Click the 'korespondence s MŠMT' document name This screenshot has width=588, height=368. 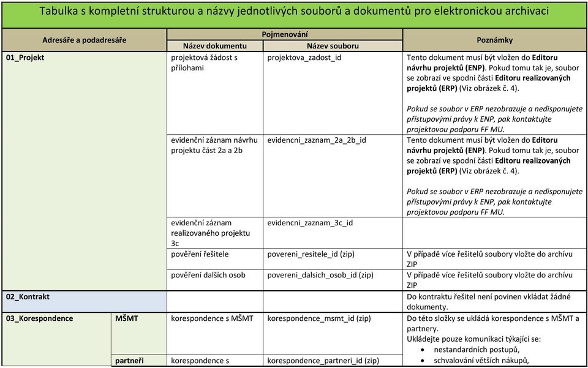point(212,318)
